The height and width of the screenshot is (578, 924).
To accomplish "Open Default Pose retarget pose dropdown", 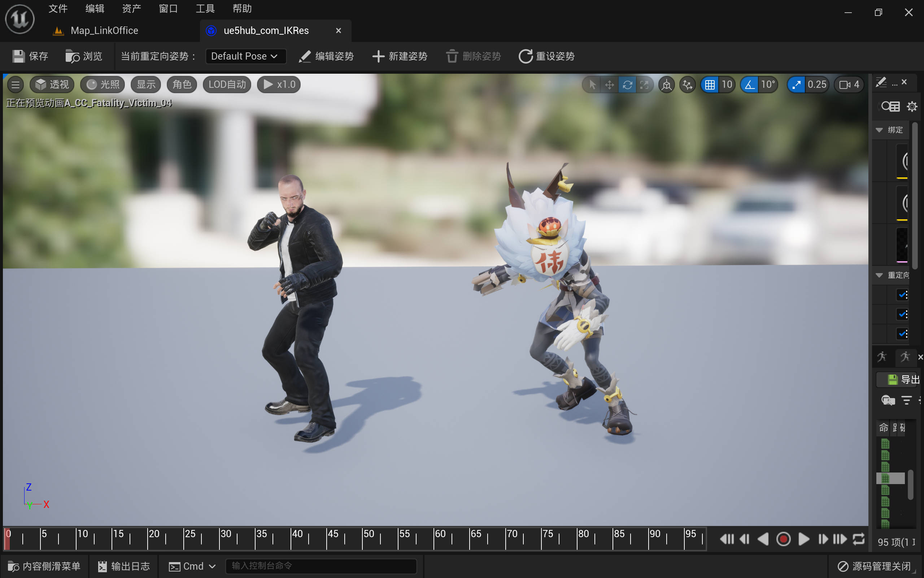I will [x=245, y=56].
